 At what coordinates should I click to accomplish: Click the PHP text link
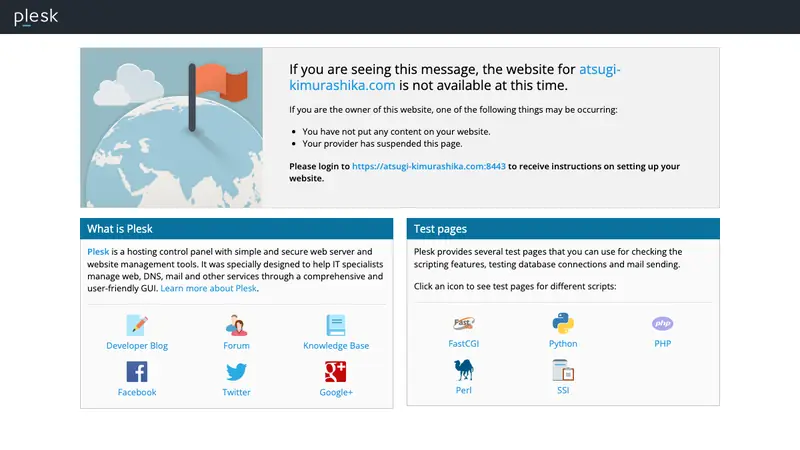coord(662,343)
